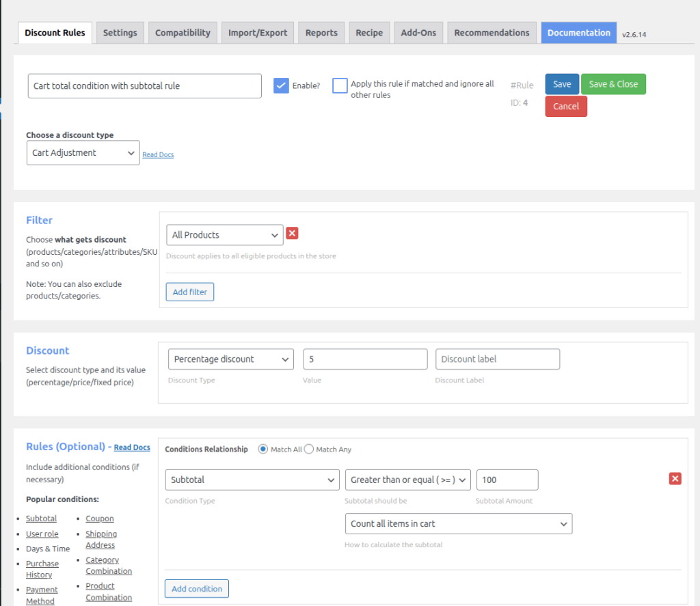Open the Read Docs link beside Rules
The height and width of the screenshot is (606, 700).
(x=132, y=447)
